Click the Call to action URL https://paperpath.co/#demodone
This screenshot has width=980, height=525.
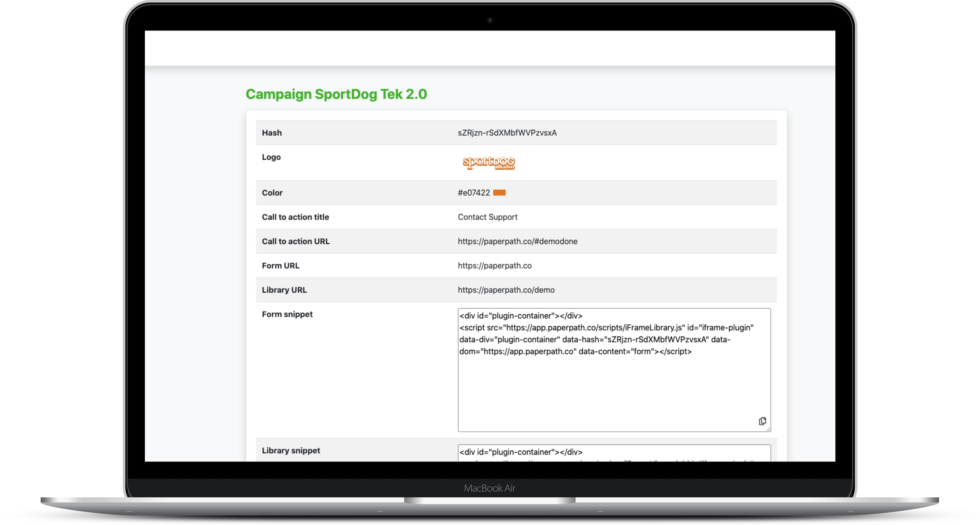tap(517, 241)
